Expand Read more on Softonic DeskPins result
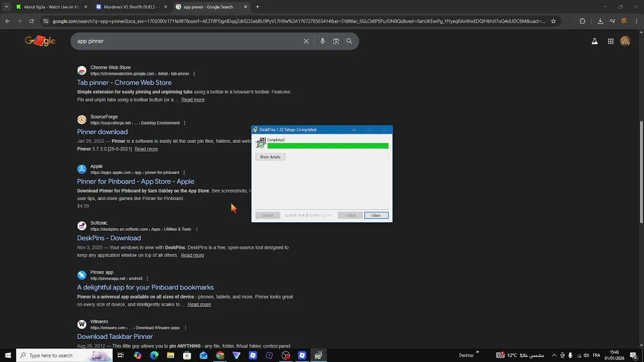 coord(192,255)
